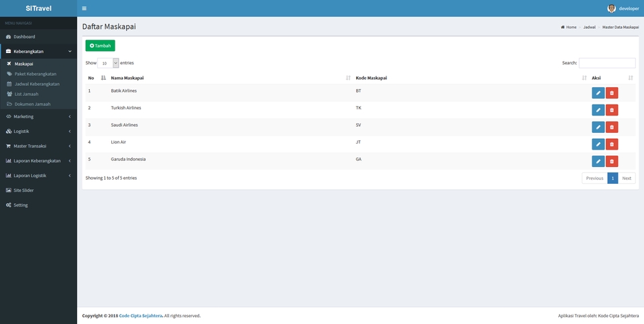This screenshot has height=324, width=644.
Task: Open Site Slider menu item
Action: 39,190
